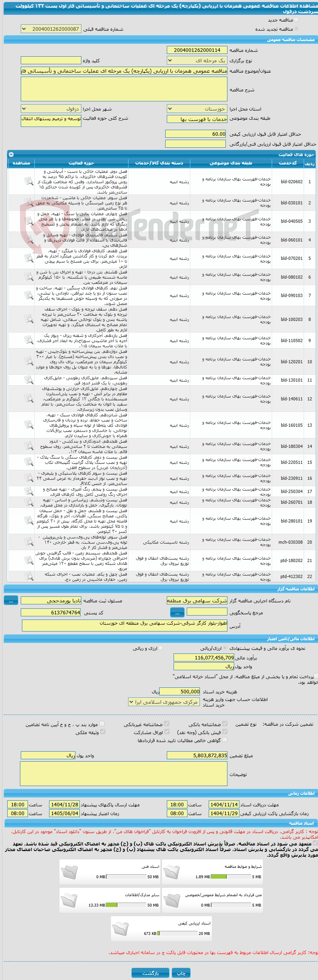Open the شهر محل اجرا dropdown
Screen dimensions: 318x980
click(51, 109)
